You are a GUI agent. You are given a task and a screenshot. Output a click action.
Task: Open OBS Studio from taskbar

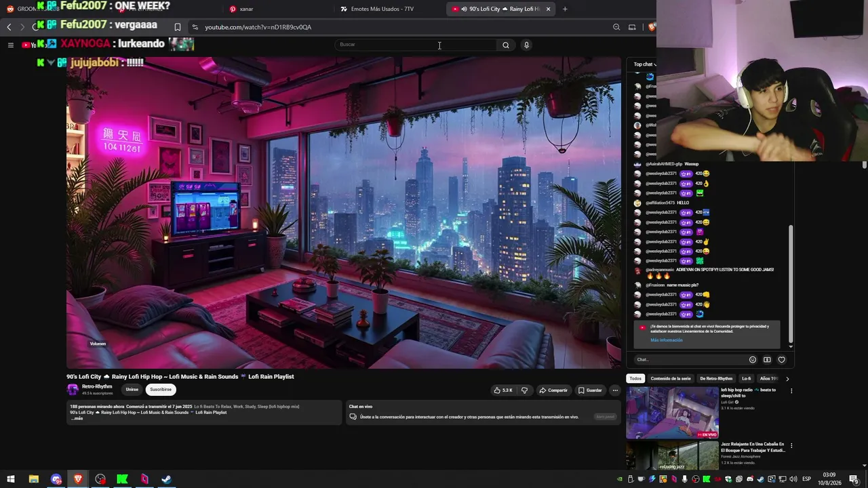[x=100, y=479]
